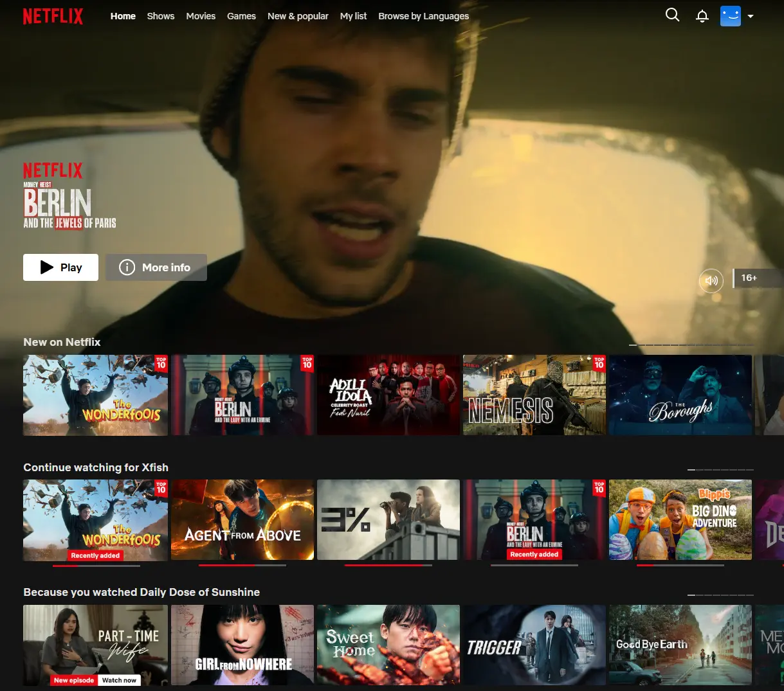
Task: Open Berlin Lady with an Ermine in New row
Action: coord(242,395)
